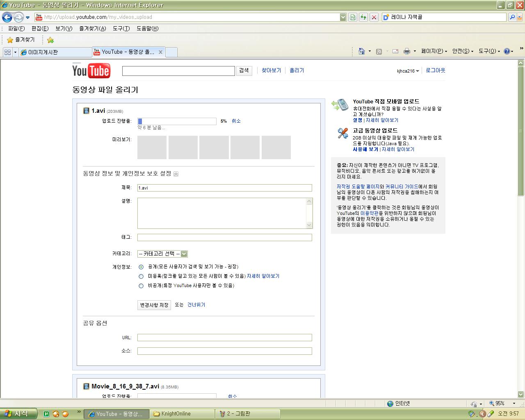Switch to 2 - 그림판 taskbar window
The width and height of the screenshot is (525, 420).
coord(248,414)
